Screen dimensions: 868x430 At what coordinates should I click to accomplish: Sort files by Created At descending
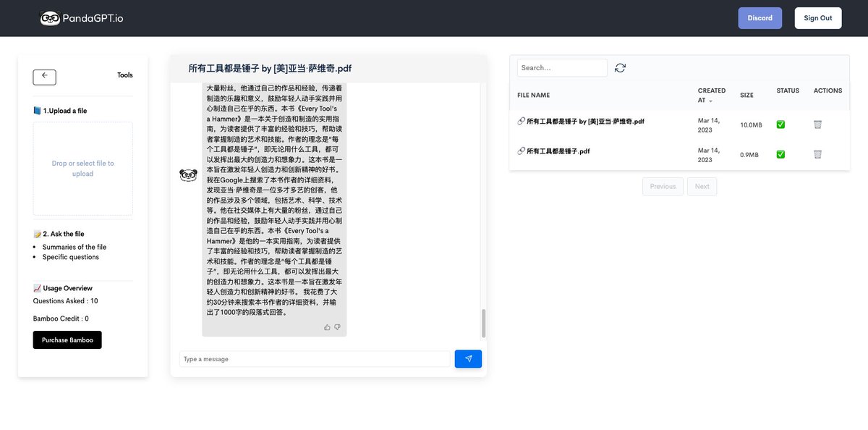click(x=711, y=95)
